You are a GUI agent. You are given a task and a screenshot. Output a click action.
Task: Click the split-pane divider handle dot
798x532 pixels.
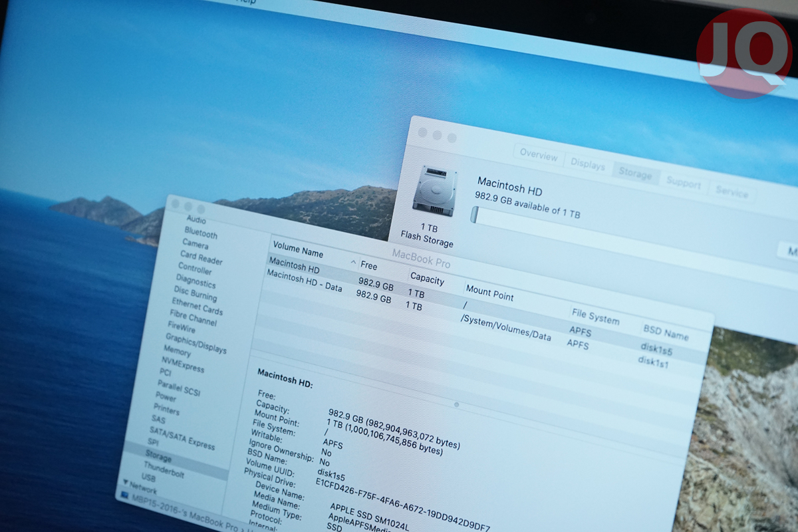tap(456, 404)
